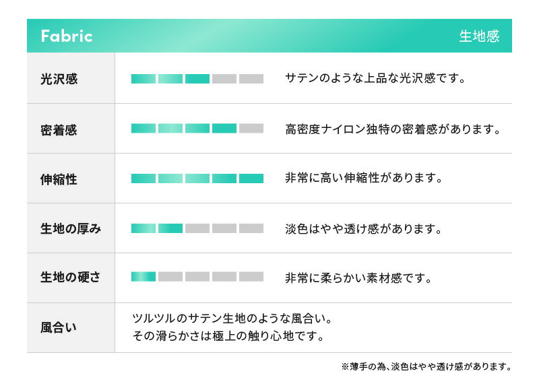Viewport: 539px width, 392px height.
Task: Click the 非常に柔らかい素材感 description
Action: 358,277
